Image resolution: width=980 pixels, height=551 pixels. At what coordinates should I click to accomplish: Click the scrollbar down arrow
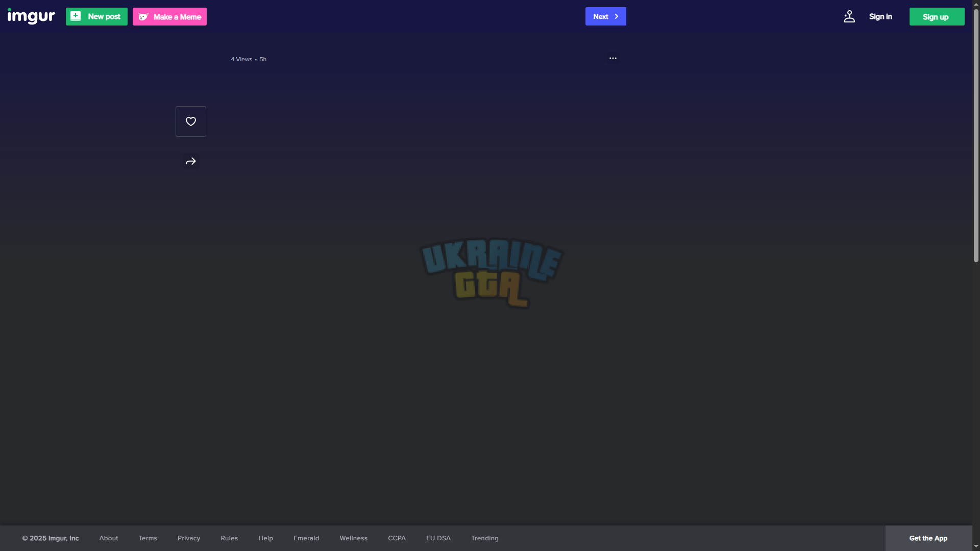976,546
